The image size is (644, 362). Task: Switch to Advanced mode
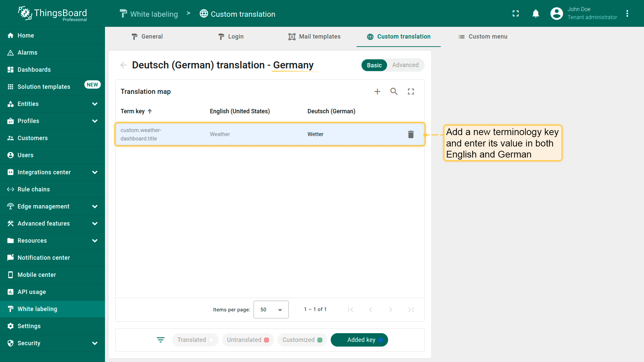(405, 65)
